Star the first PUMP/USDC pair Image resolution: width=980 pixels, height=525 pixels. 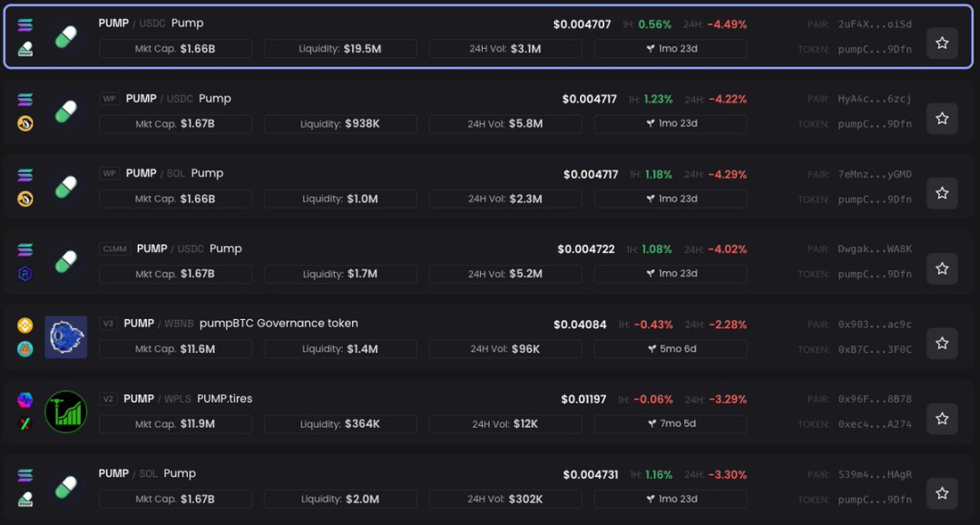coord(942,43)
